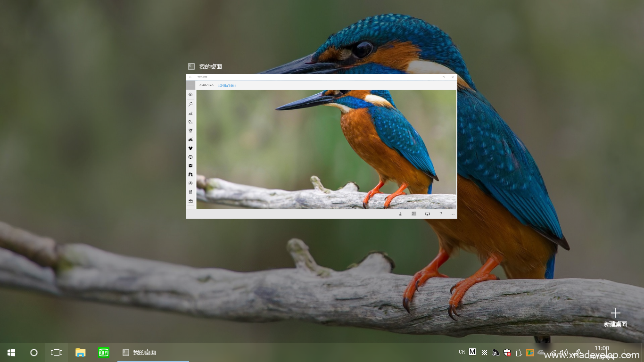The height and width of the screenshot is (362, 644).
Task: Toggle the CH input language indicator
Action: click(x=462, y=352)
